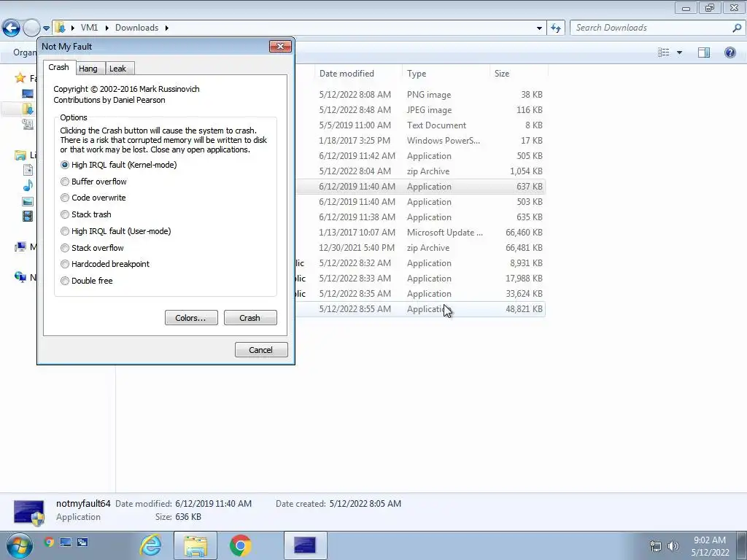Select the Desktop icon under Favorites

pyautogui.click(x=28, y=93)
